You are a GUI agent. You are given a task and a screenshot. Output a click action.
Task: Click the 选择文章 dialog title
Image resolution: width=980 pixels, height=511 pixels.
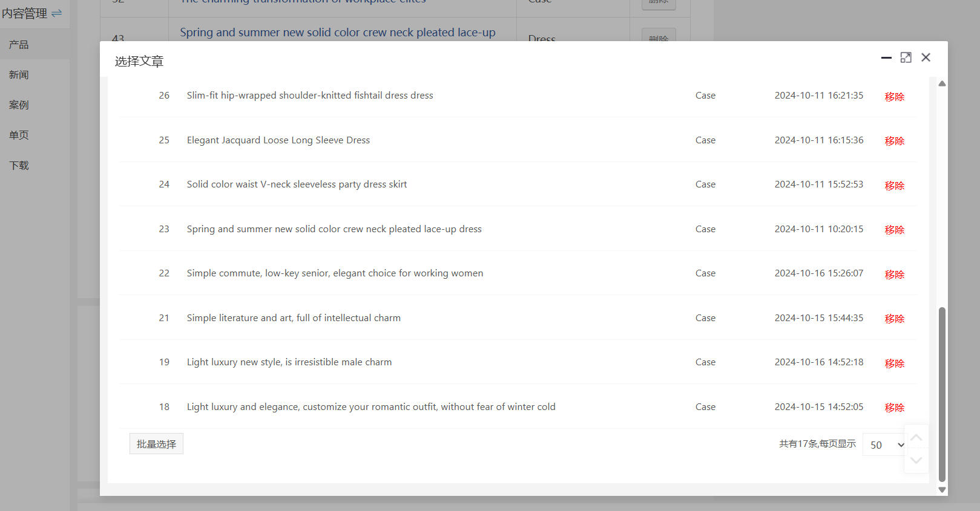pyautogui.click(x=139, y=61)
